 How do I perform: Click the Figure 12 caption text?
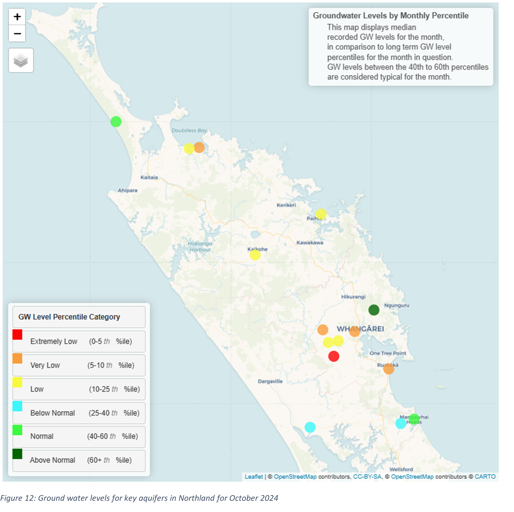(139, 498)
